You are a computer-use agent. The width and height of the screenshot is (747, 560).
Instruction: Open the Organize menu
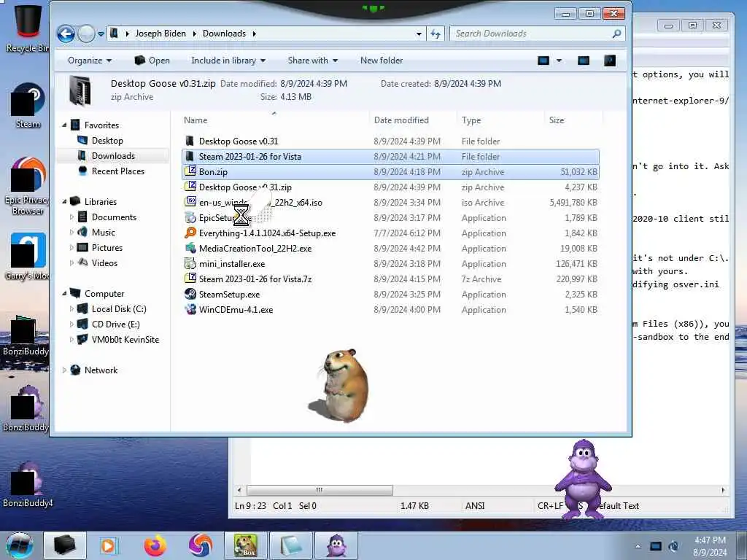point(90,61)
